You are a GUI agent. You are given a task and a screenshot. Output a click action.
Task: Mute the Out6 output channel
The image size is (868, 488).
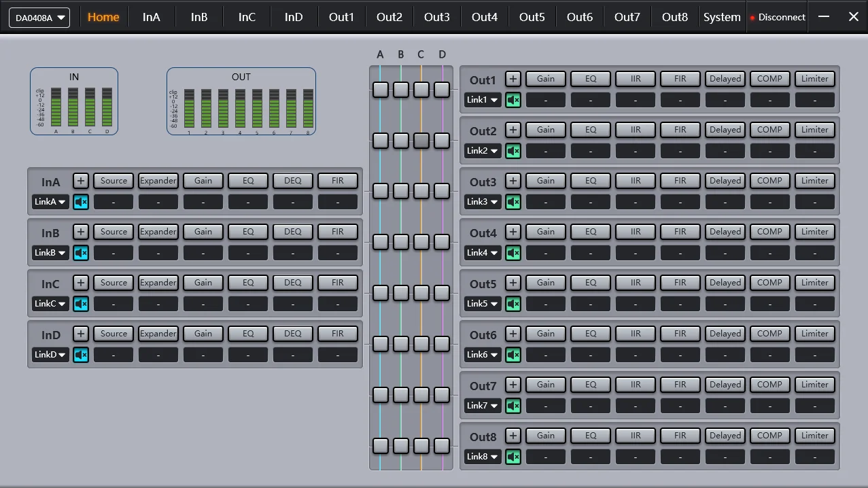(513, 354)
